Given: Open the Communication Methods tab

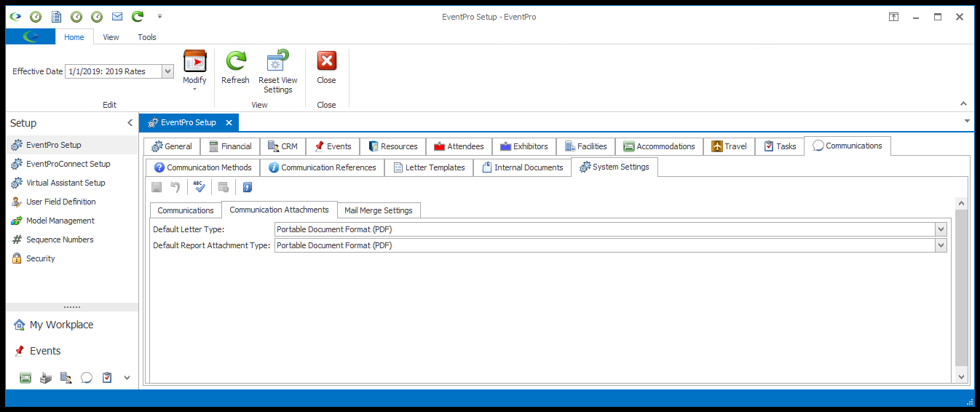Looking at the screenshot, I should pyautogui.click(x=202, y=167).
